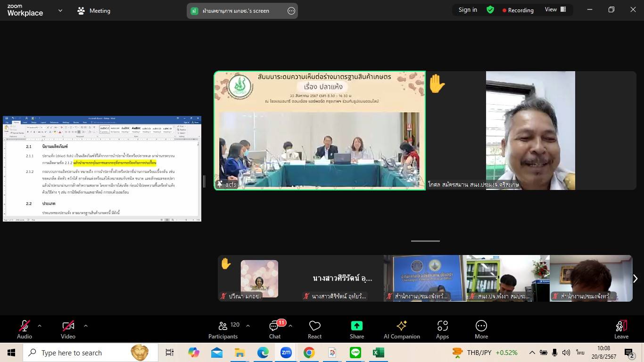
Task: Show next participants with right arrow
Action: pyautogui.click(x=635, y=279)
